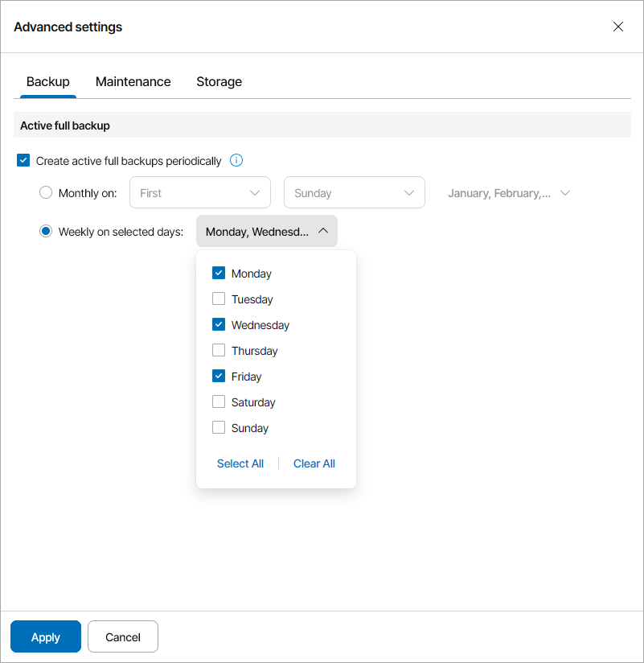Uncheck Monday in the days list
The image size is (644, 663).
point(219,274)
